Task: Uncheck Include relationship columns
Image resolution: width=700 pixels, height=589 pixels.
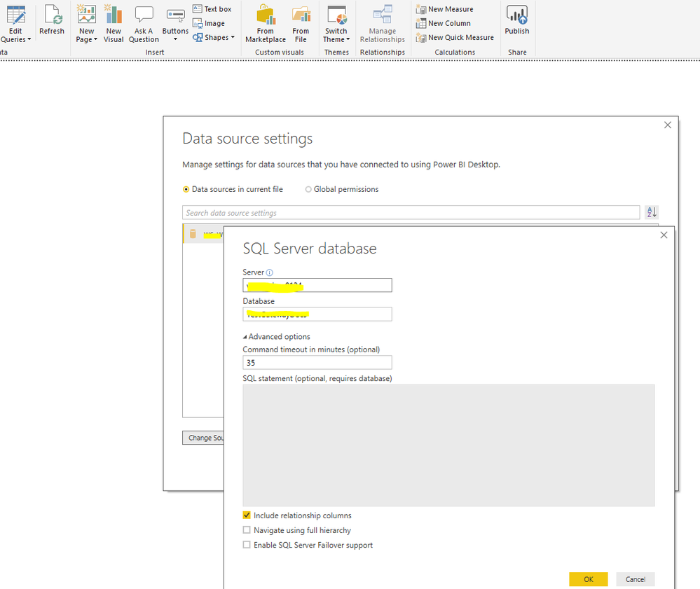Action: pyautogui.click(x=247, y=515)
